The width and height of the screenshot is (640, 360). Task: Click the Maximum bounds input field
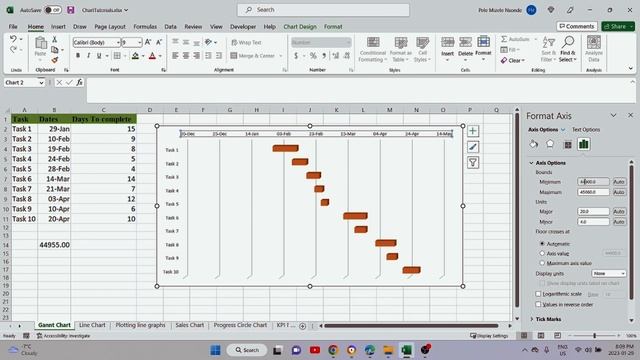coord(593,192)
